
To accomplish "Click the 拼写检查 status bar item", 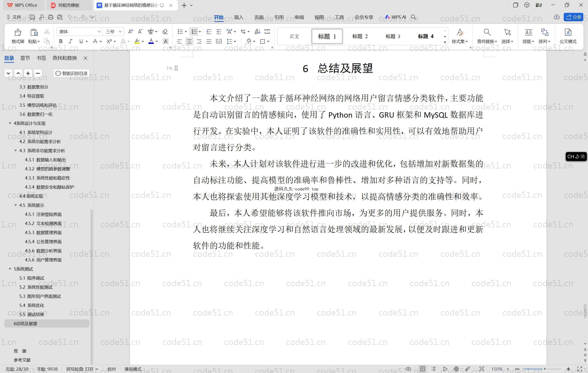I will click(82, 369).
